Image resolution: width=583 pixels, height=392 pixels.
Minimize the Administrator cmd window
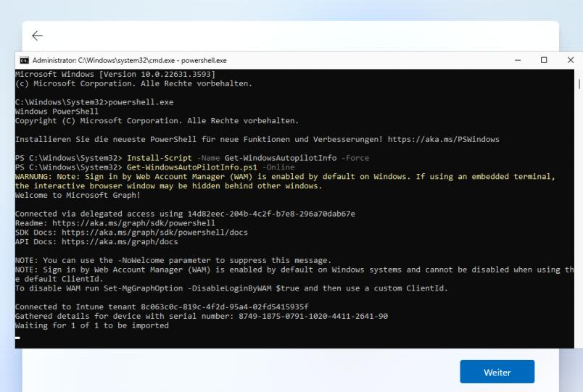pos(518,60)
